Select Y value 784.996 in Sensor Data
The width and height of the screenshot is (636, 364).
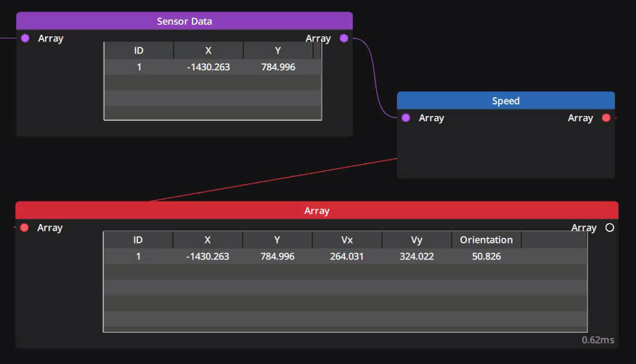278,67
